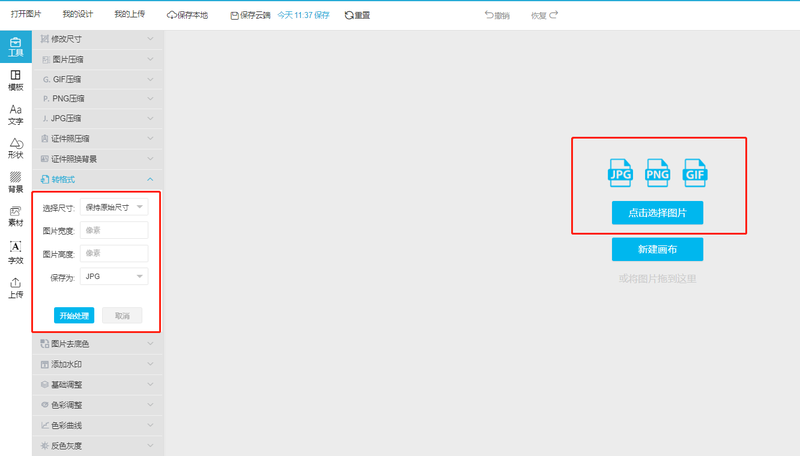800x456 pixels.
Task: Click the 证件照压缩 icon
Action: 44,139
